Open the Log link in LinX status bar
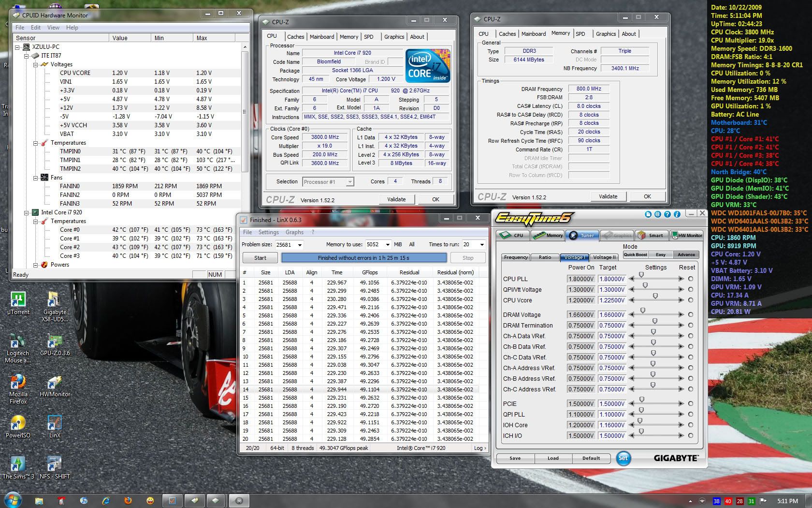Image resolution: width=812 pixels, height=508 pixels. (x=479, y=448)
